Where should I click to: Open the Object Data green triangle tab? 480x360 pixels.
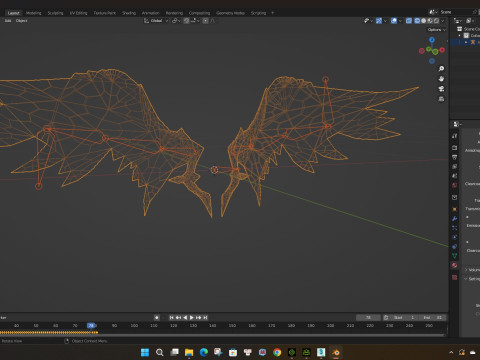455,256
